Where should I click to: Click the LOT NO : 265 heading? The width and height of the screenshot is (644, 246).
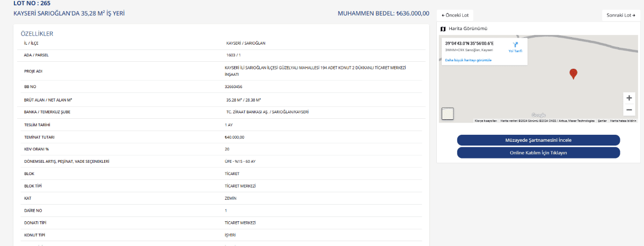tap(32, 3)
